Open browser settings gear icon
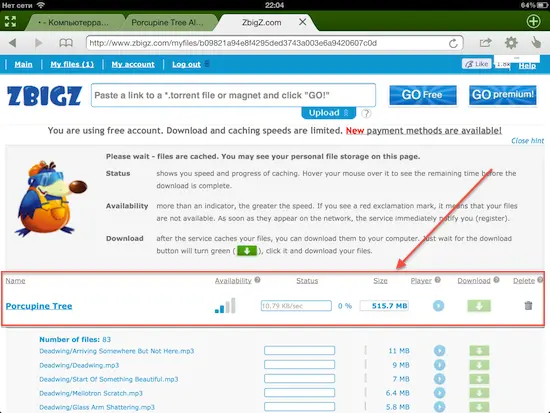 pos(511,43)
